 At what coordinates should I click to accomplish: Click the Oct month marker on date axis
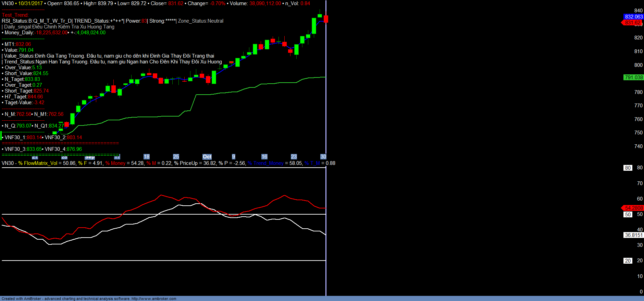tap(207, 157)
